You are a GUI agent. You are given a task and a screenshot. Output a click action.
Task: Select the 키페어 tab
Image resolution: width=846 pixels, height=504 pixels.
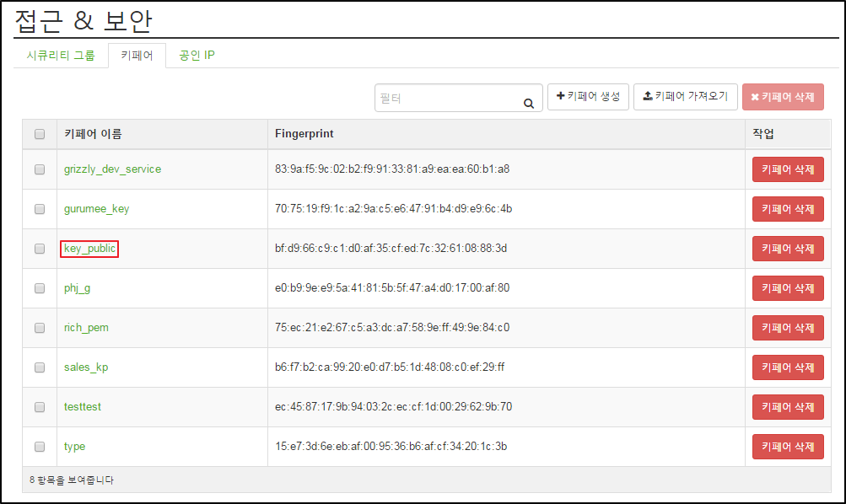[137, 55]
